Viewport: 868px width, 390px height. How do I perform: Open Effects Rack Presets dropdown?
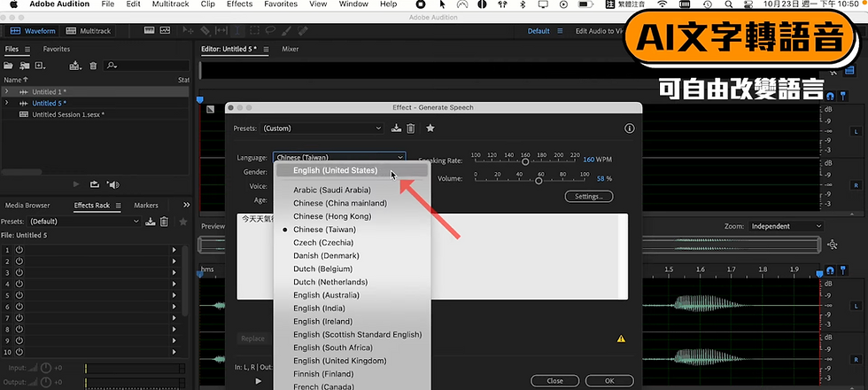coord(85,221)
